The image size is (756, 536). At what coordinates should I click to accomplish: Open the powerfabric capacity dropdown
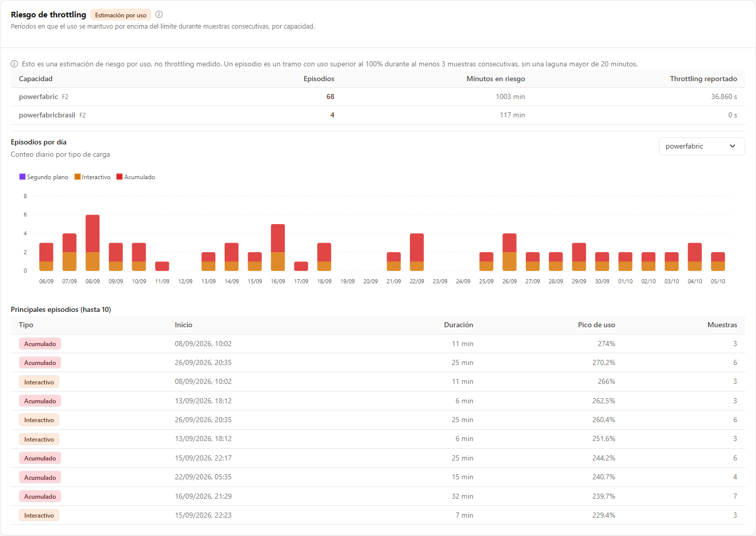pos(701,146)
